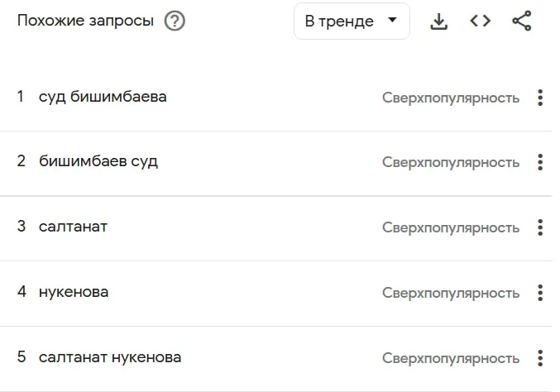Open the embed code icon
Image resolution: width=560 pixels, height=392 pixels.
click(480, 22)
